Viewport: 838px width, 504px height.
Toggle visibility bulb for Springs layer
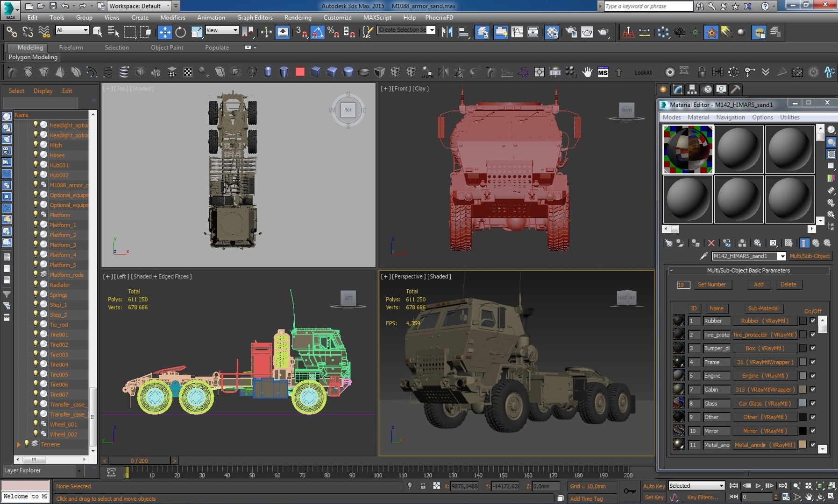click(35, 294)
